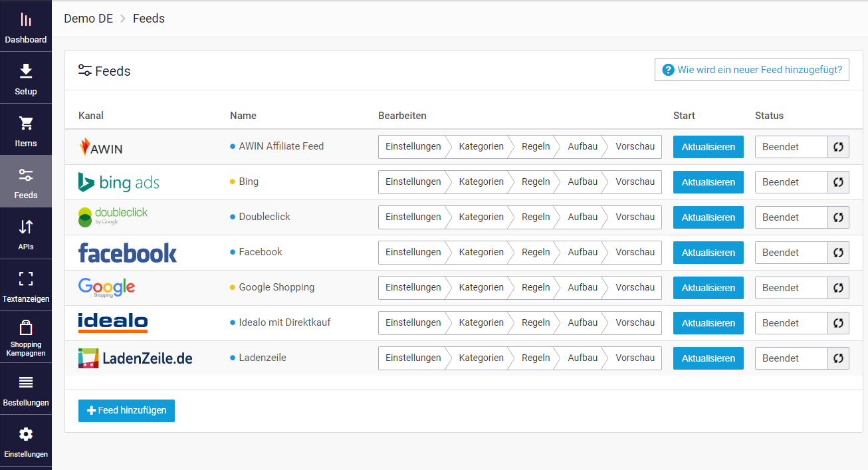Refresh status icon for Idealo feed
This screenshot has height=470, width=868.
(838, 323)
